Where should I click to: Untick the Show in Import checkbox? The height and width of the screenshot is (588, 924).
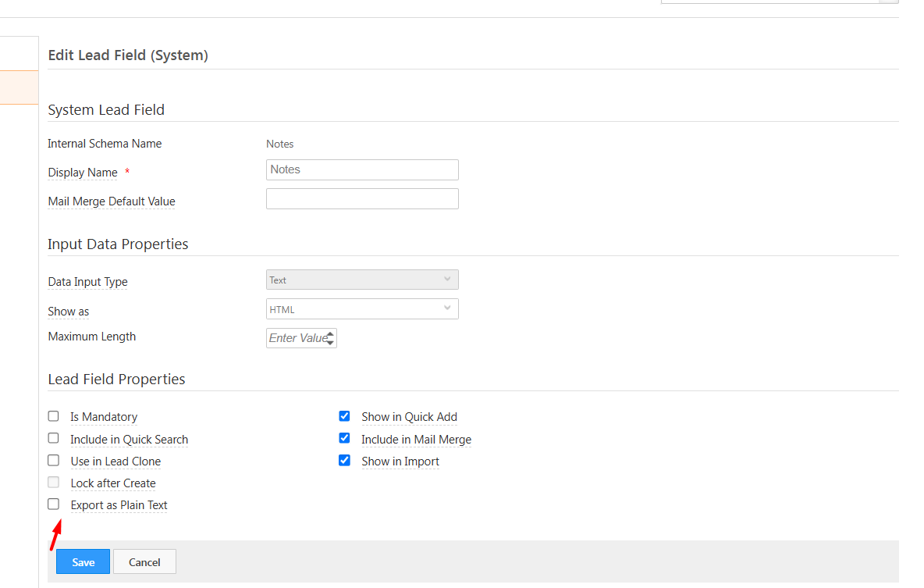pos(344,461)
